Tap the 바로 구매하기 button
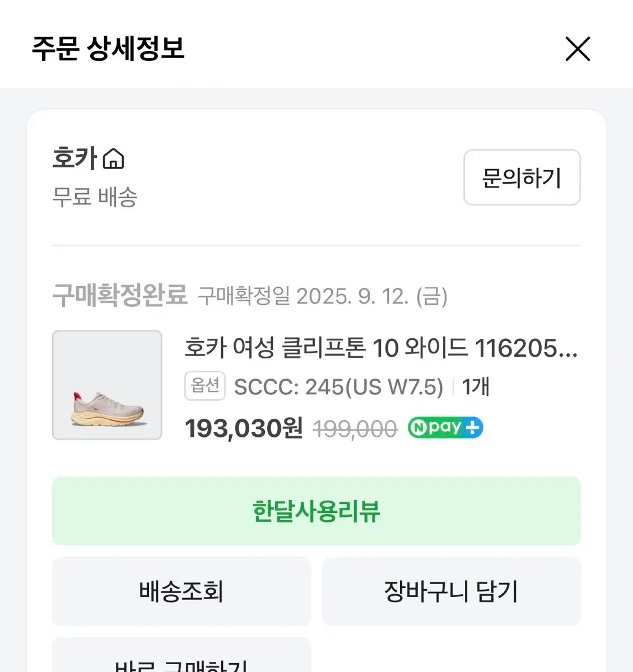The image size is (633, 672). 181,659
